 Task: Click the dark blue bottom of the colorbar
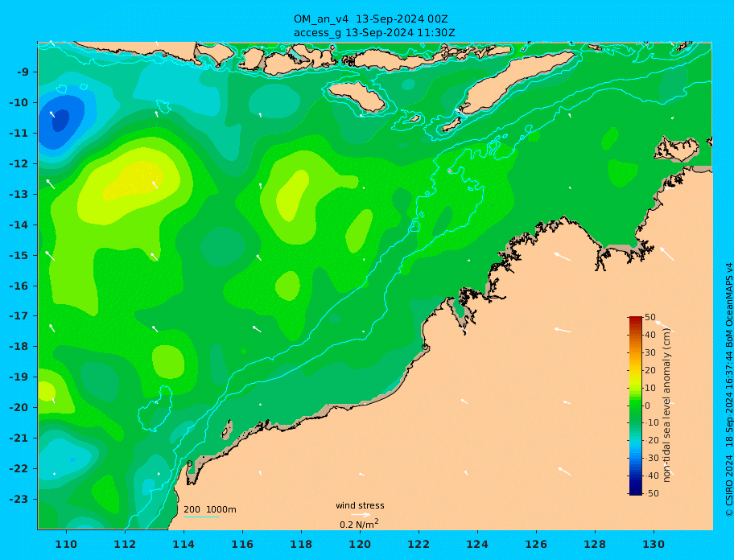[x=636, y=490]
